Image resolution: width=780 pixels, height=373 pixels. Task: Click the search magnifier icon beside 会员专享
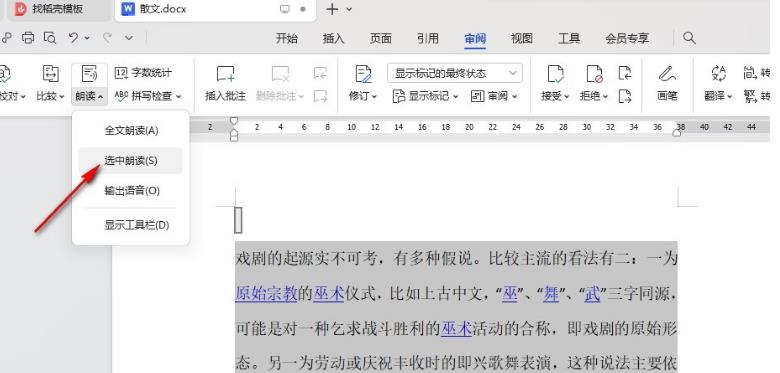coord(689,38)
